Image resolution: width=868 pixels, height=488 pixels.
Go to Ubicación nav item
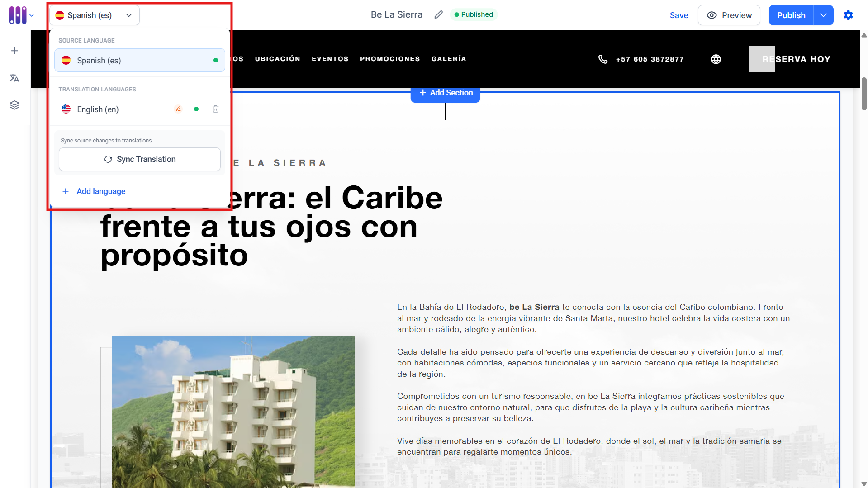tap(277, 59)
